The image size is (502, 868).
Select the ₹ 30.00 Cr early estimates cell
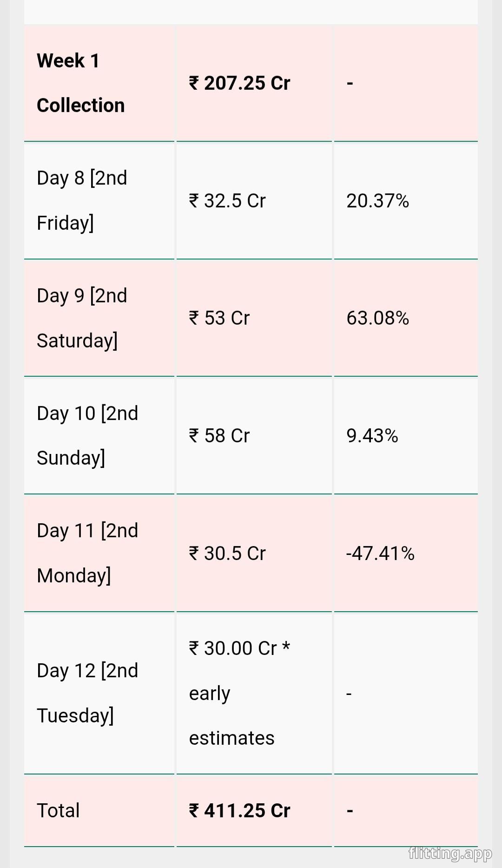pos(239,693)
